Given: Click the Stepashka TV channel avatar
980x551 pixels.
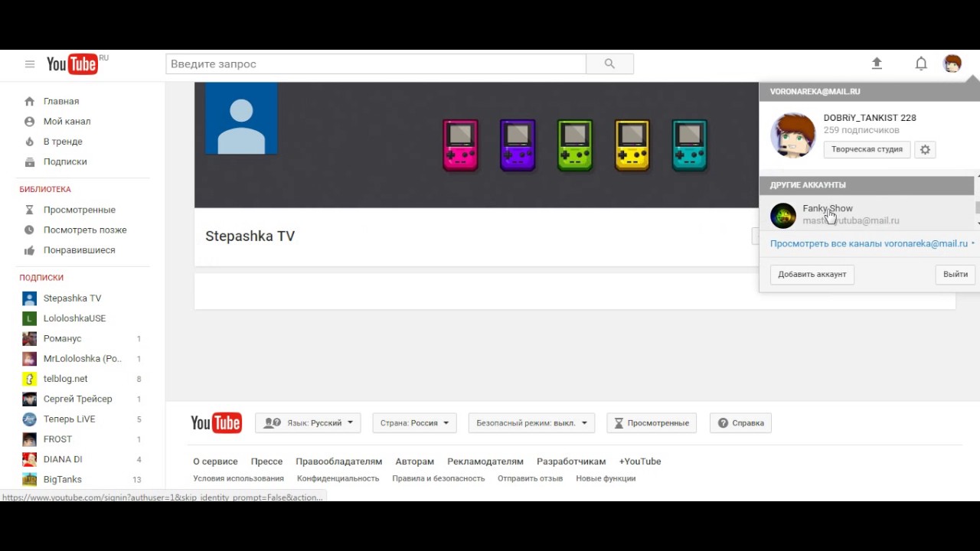Looking at the screenshot, I should coord(241,119).
